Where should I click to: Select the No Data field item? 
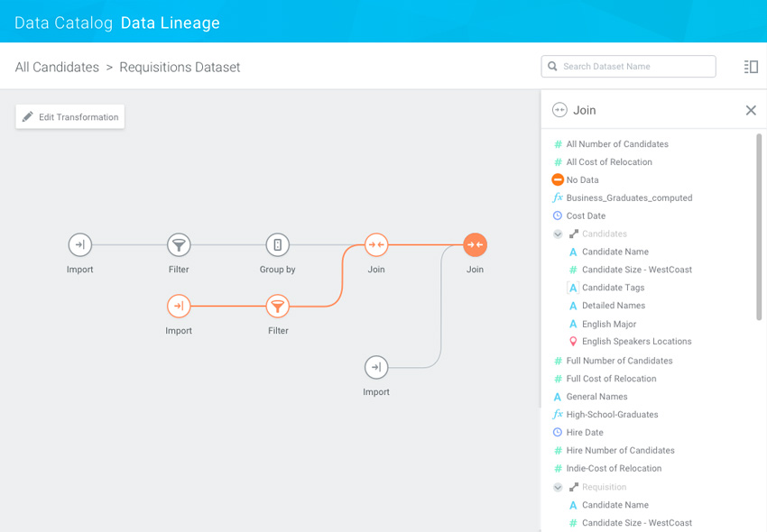(x=582, y=180)
